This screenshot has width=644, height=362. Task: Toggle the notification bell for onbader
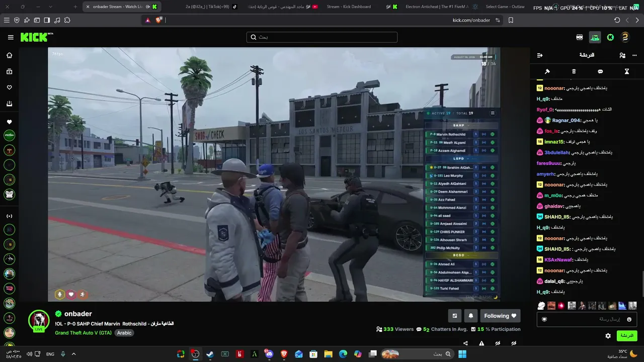[471, 316]
